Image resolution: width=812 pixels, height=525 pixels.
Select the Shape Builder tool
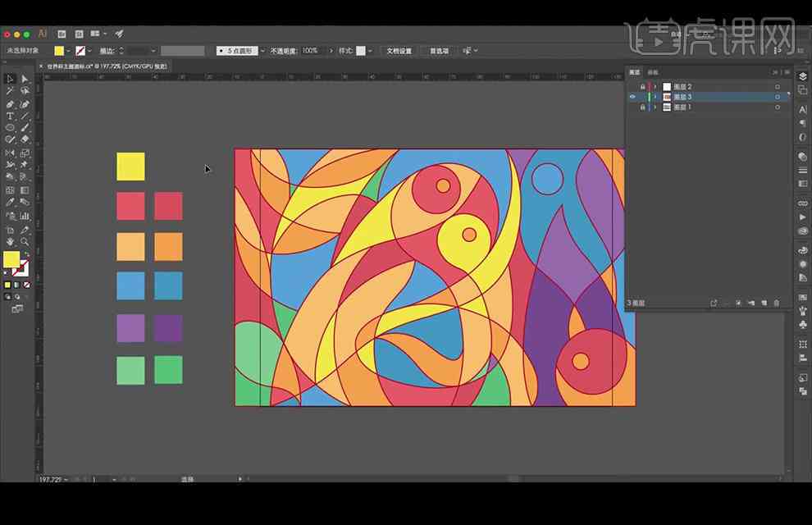(x=10, y=177)
